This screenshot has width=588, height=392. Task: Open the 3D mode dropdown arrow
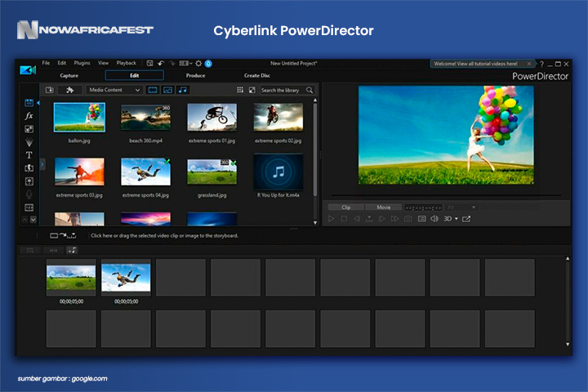[x=457, y=219]
